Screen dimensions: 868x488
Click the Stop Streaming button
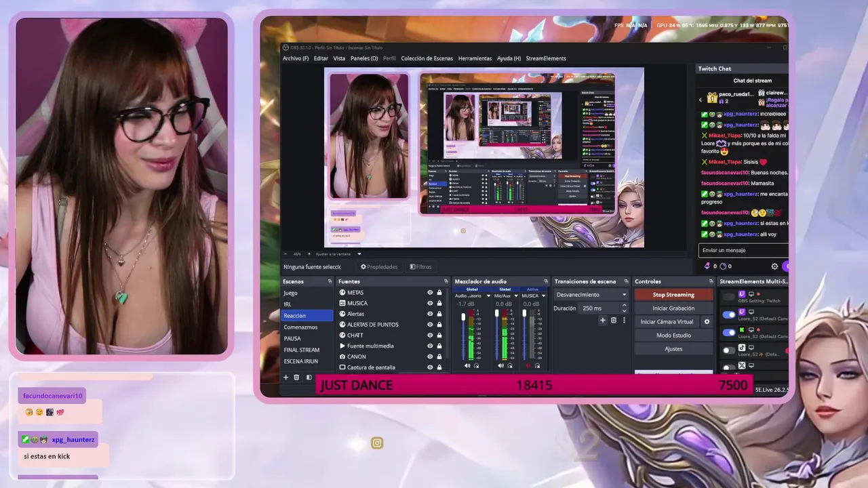pyautogui.click(x=673, y=295)
